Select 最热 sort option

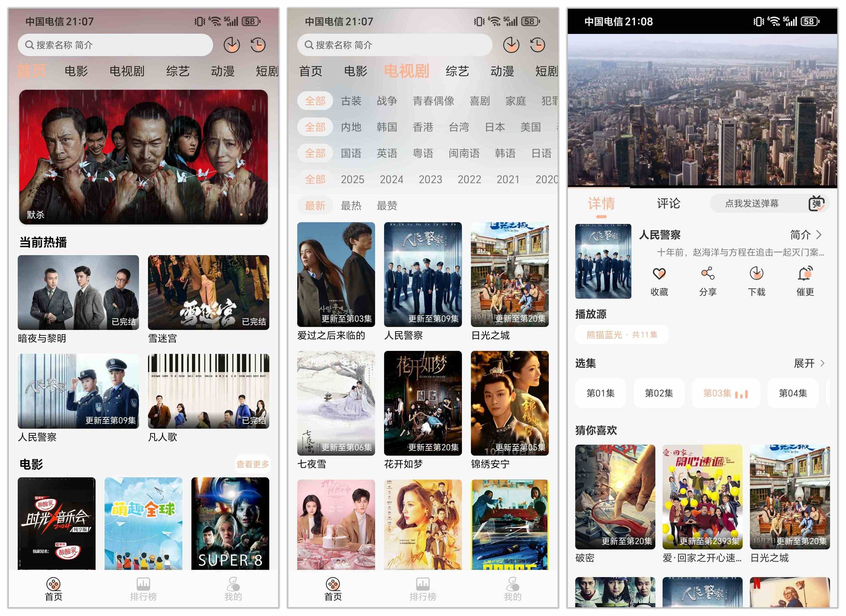[351, 205]
